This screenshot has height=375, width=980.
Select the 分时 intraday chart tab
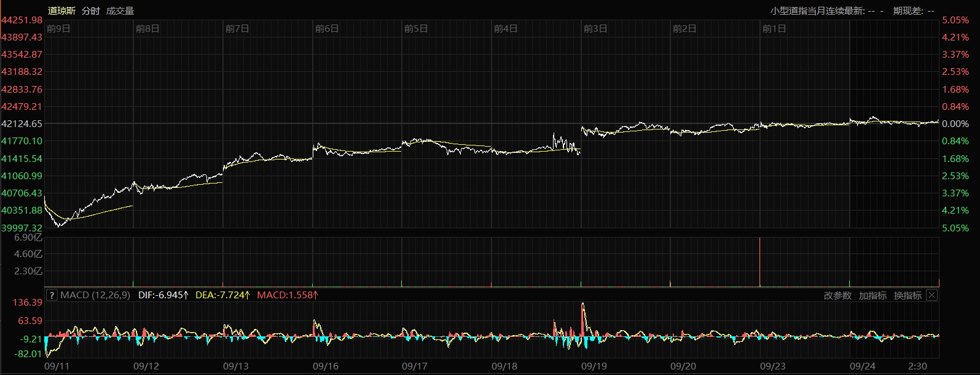(90, 11)
